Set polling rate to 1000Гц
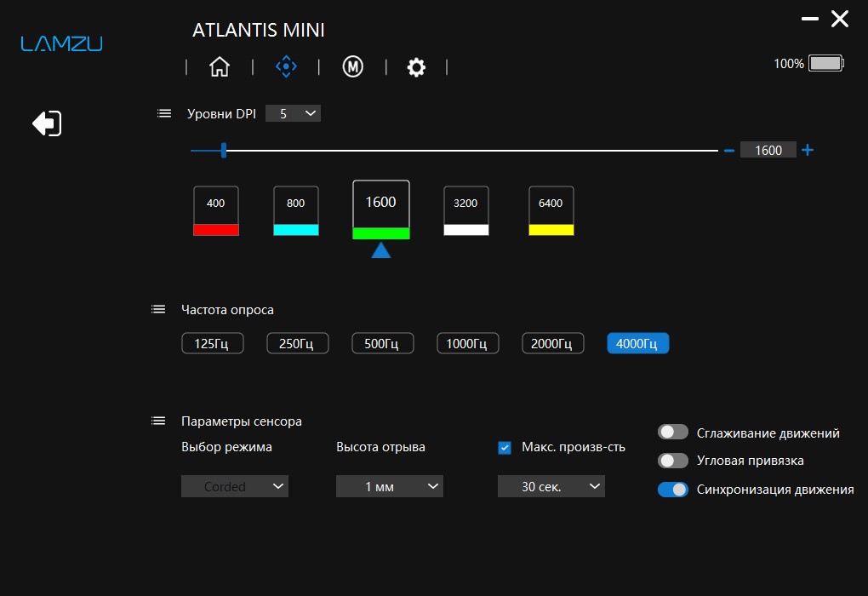 click(468, 343)
